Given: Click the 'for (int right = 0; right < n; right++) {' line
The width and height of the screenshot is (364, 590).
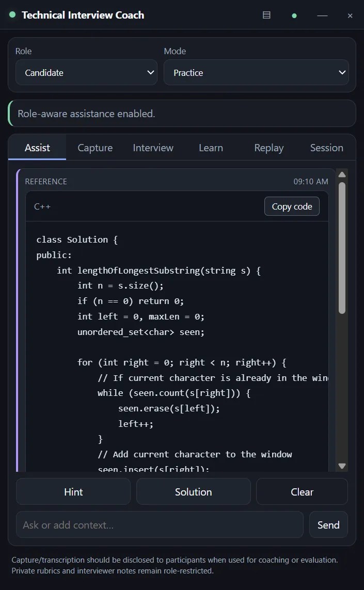Looking at the screenshot, I should (x=182, y=362).
